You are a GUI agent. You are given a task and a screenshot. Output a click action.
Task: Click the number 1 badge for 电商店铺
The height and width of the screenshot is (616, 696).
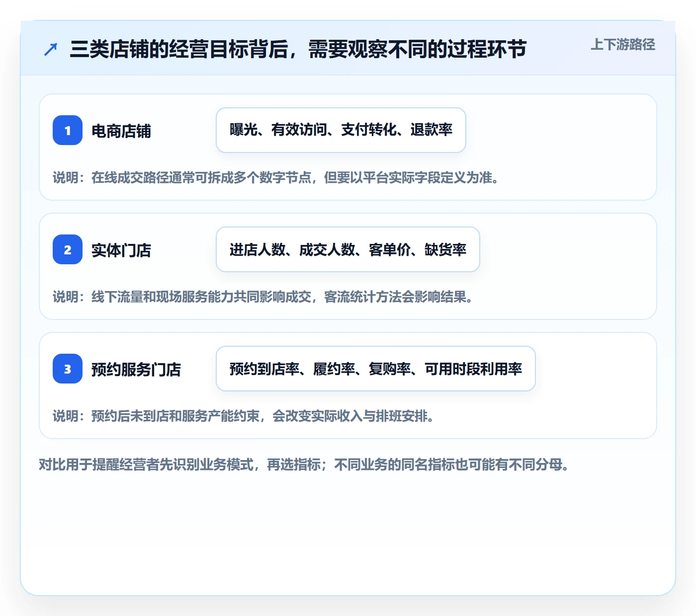click(x=68, y=130)
